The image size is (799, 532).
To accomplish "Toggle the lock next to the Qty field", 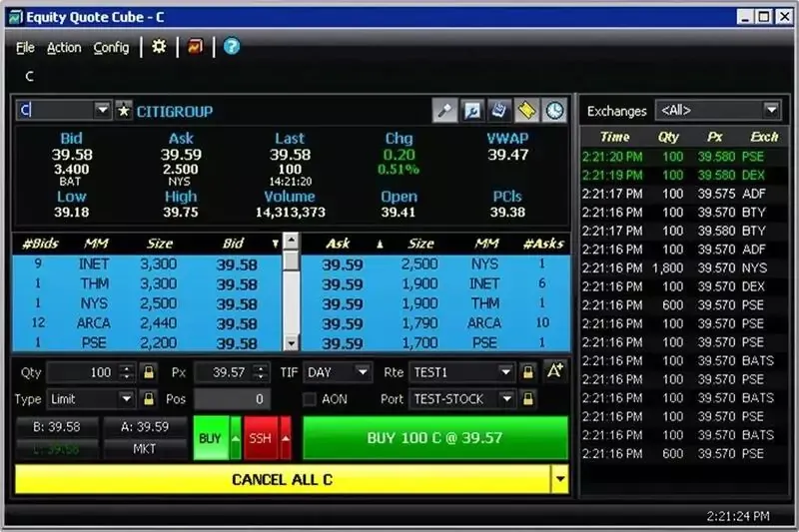I will coord(149,372).
